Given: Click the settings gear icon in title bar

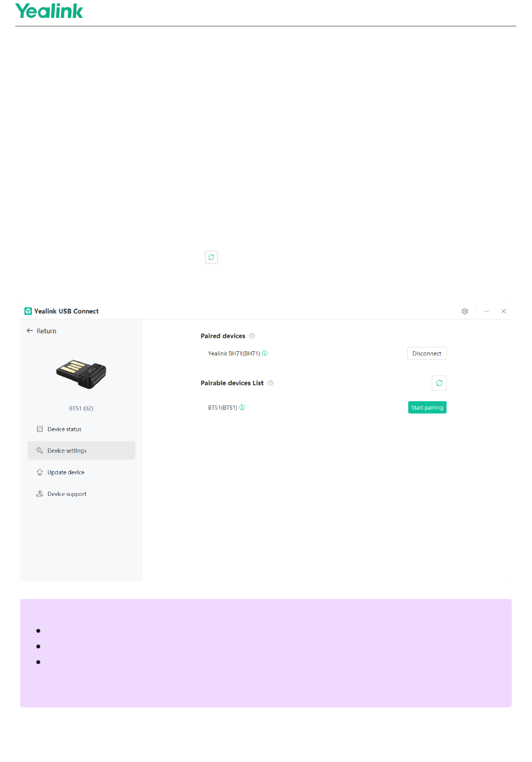Looking at the screenshot, I should tap(464, 311).
